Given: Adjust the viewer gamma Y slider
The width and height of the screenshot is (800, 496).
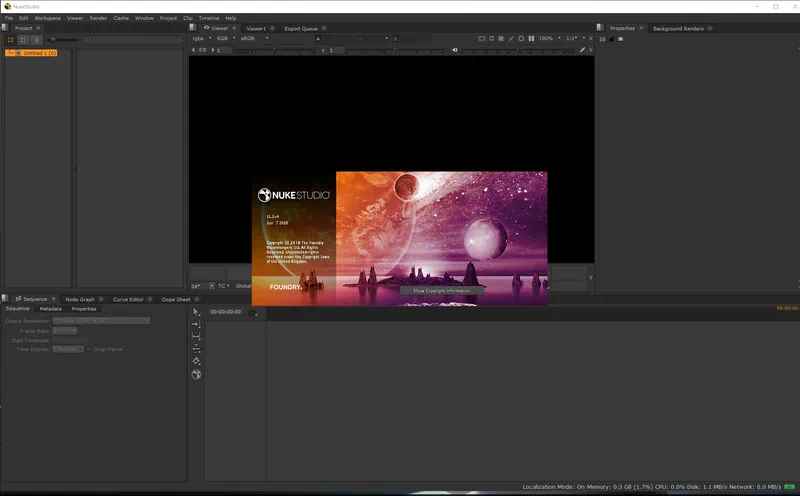Looking at the screenshot, I should click(x=395, y=50).
